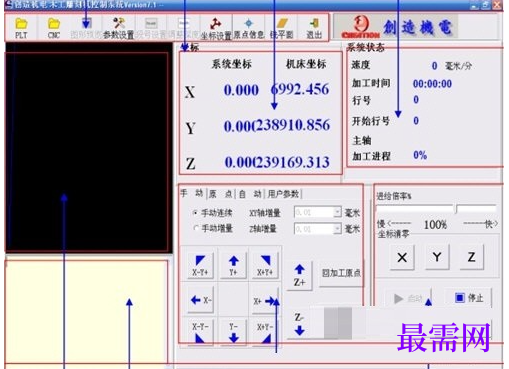The image size is (509, 369).
Task: Zero the Z coordinate under 坐标清零
Action: (471, 257)
